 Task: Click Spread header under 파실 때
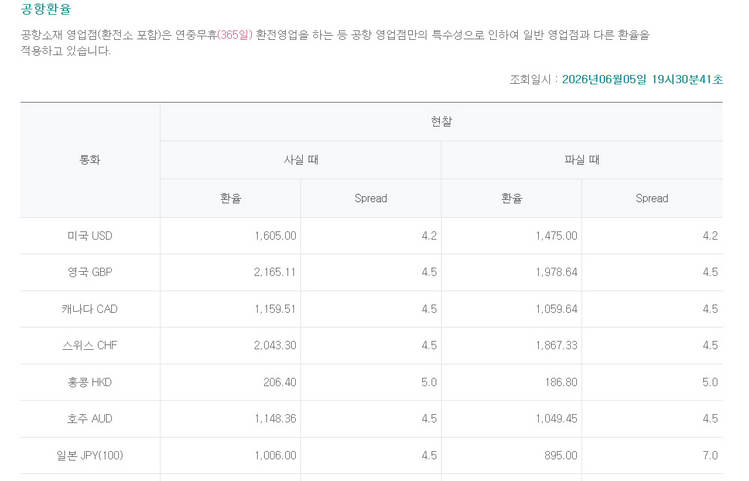coord(652,198)
